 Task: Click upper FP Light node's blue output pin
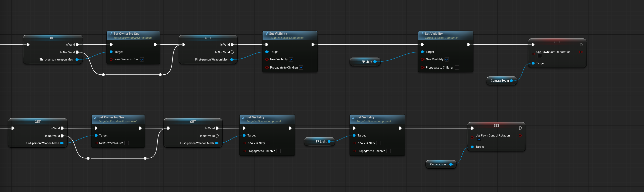375,62
